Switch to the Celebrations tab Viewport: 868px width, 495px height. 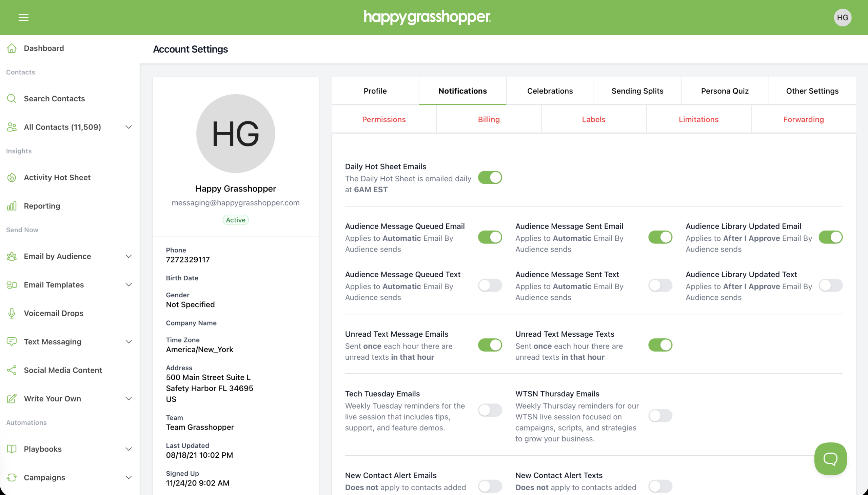coord(550,91)
